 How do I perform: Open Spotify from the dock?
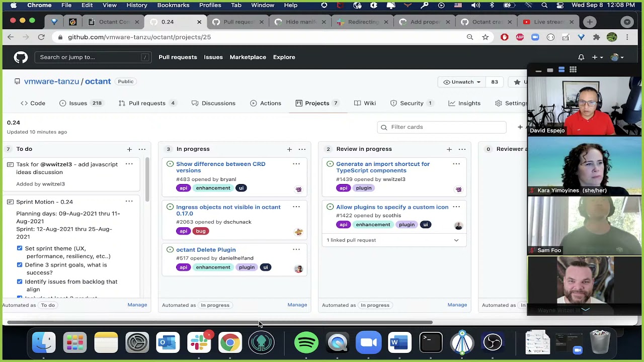click(306, 343)
